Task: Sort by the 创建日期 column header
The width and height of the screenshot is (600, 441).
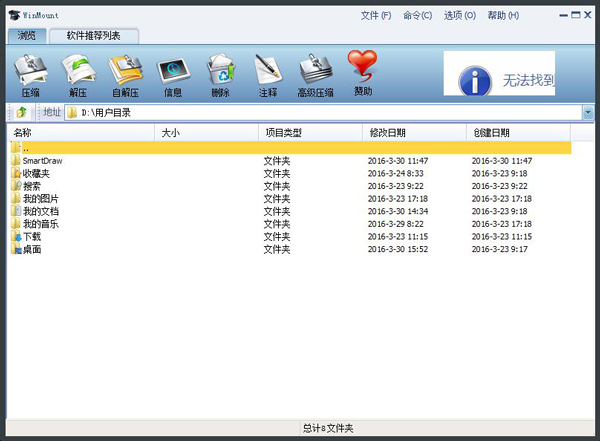Action: (x=518, y=133)
